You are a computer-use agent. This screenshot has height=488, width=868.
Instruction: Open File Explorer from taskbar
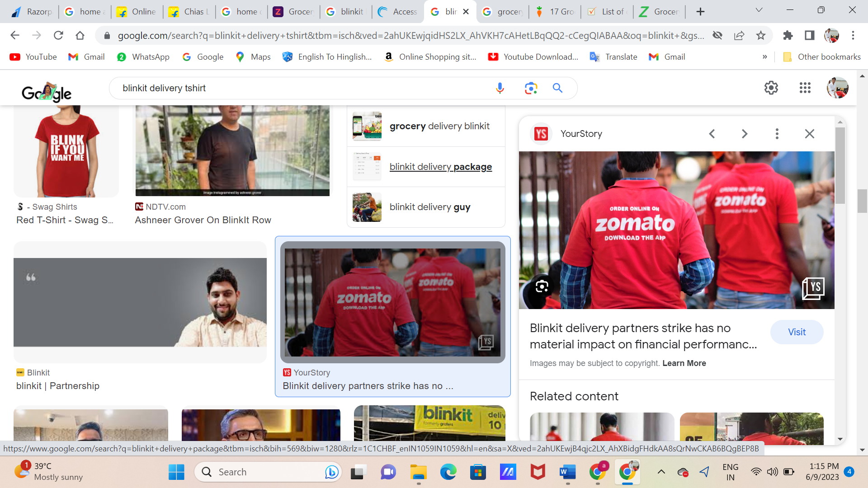(418, 472)
